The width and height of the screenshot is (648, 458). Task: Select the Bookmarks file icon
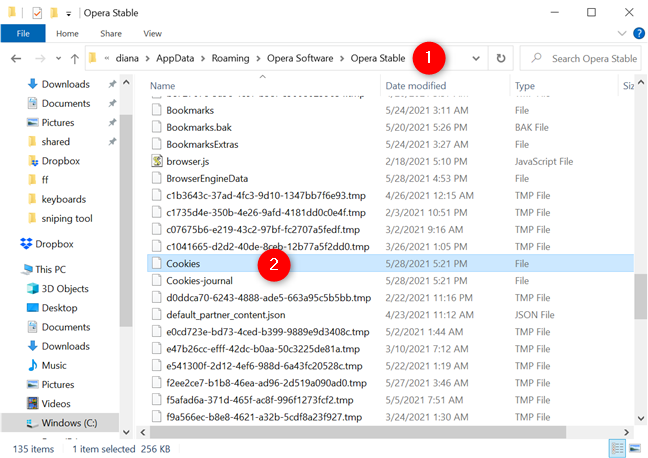coord(156,110)
